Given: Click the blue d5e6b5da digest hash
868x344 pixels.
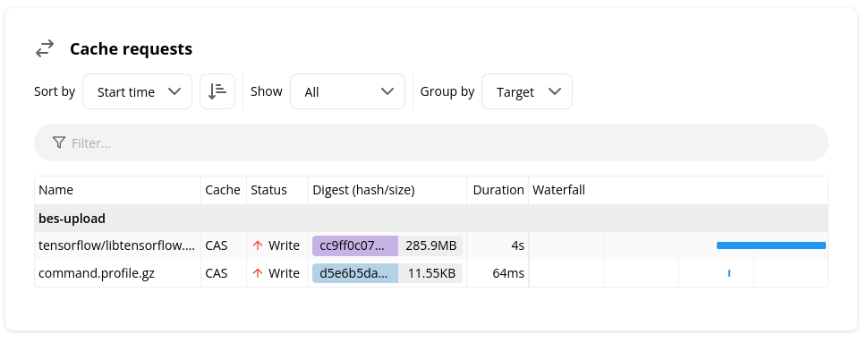Looking at the screenshot, I should pos(355,273).
